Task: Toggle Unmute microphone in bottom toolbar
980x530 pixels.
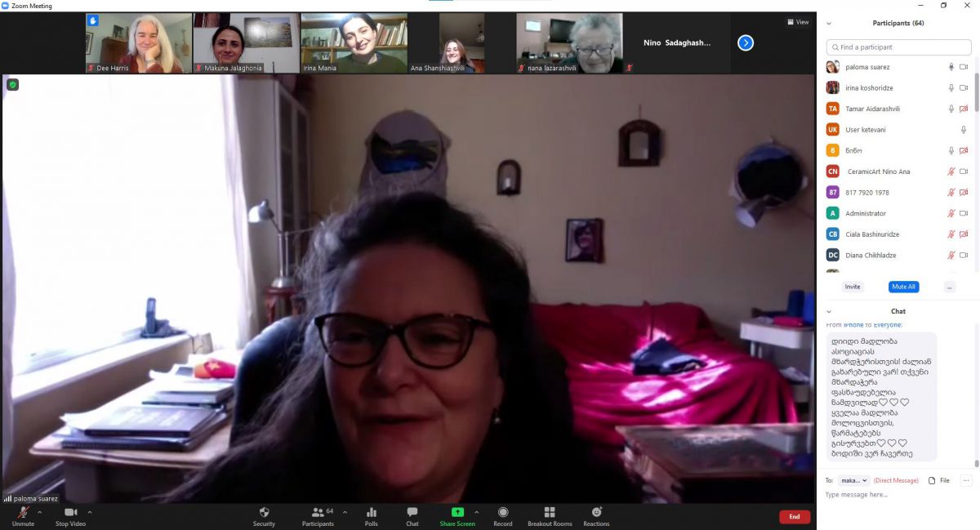Action: [24, 513]
